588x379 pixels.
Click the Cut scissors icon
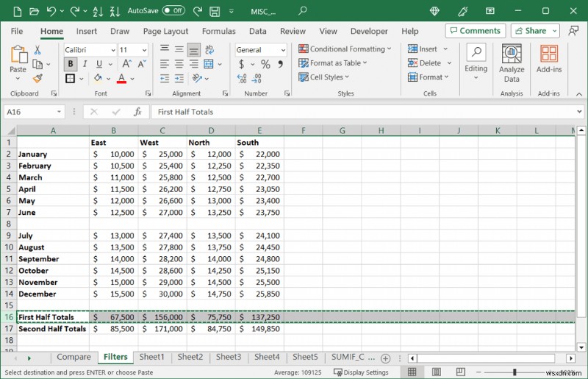(x=37, y=49)
